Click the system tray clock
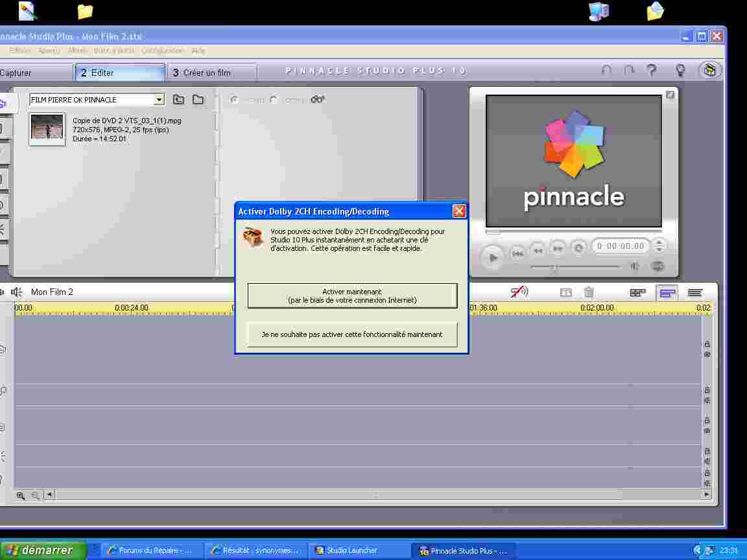 click(x=729, y=550)
